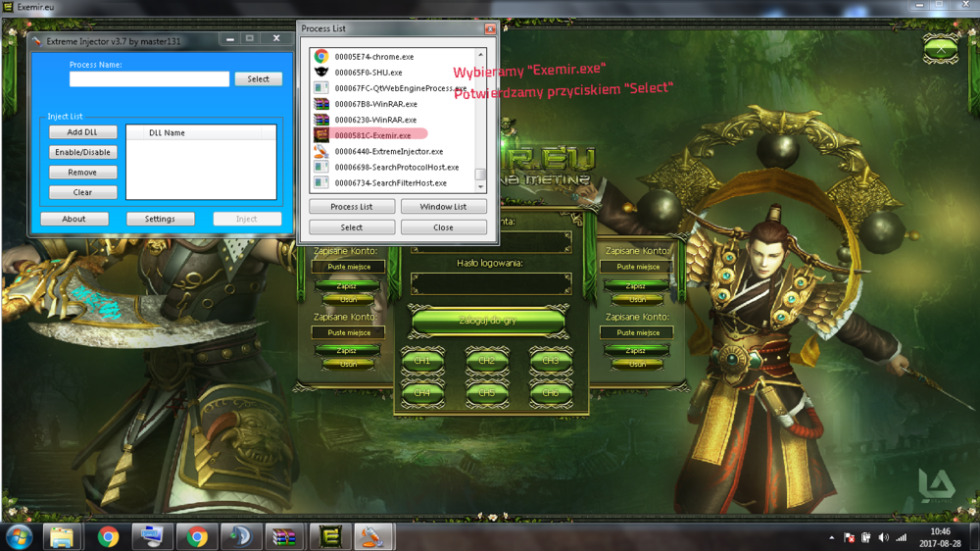
Task: Close the Process List dialog with X
Action: pos(490,28)
